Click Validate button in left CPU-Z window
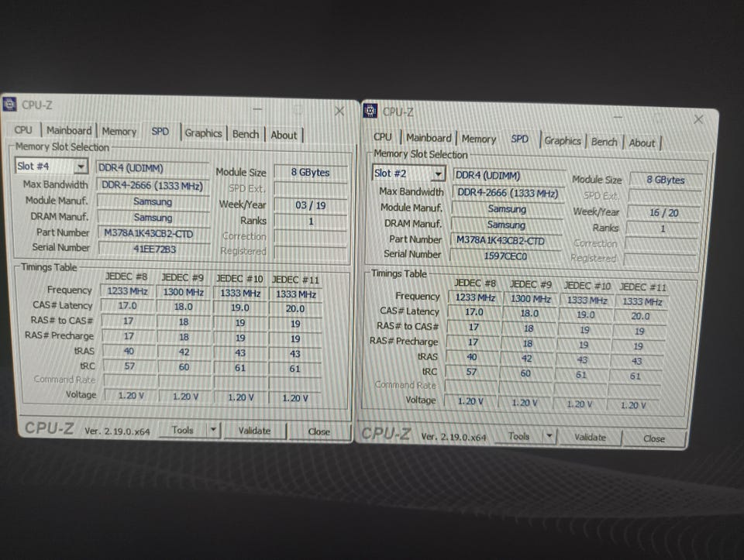This screenshot has height=560, width=744. (255, 431)
